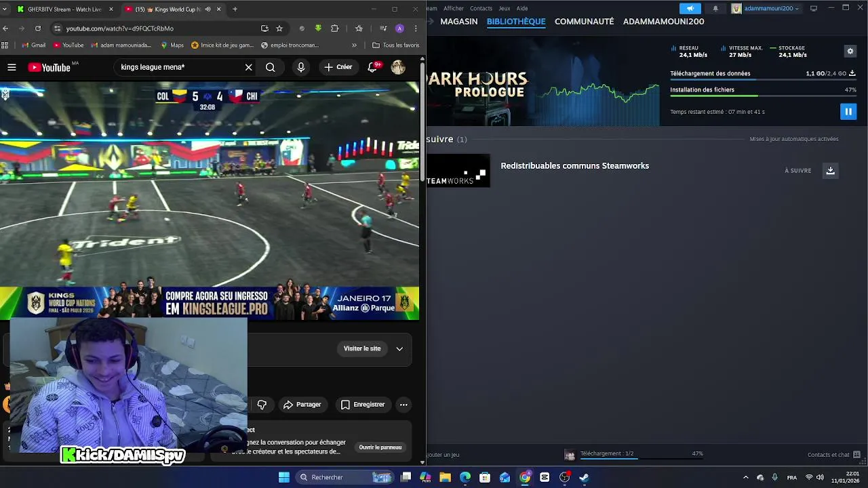Switch to MAGASIN tab in Steam

[459, 22]
